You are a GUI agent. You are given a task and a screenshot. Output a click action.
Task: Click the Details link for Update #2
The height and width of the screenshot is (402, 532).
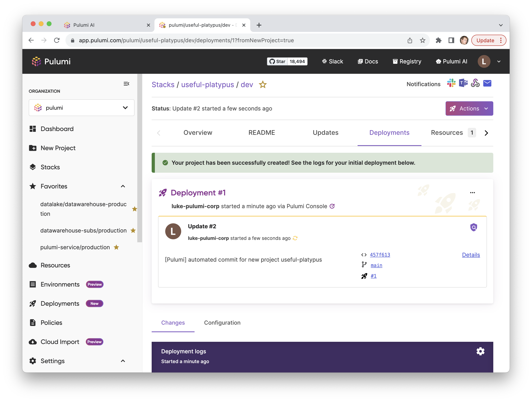471,255
